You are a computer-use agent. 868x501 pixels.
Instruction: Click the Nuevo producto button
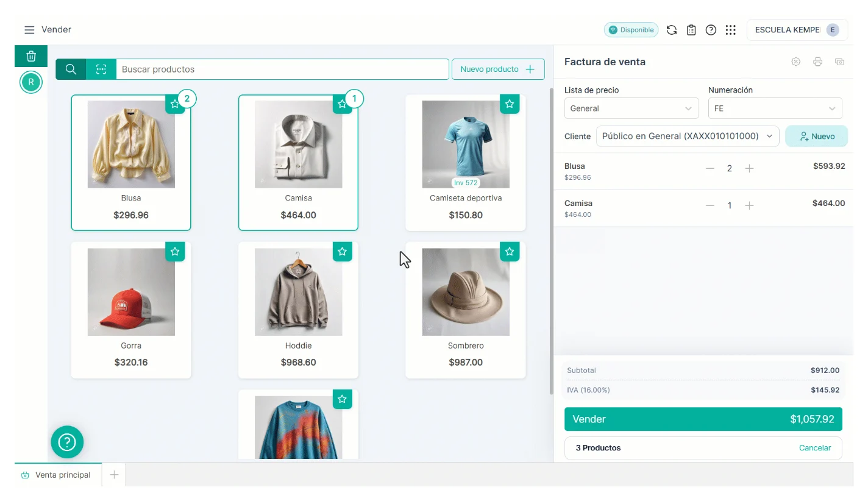coord(498,69)
